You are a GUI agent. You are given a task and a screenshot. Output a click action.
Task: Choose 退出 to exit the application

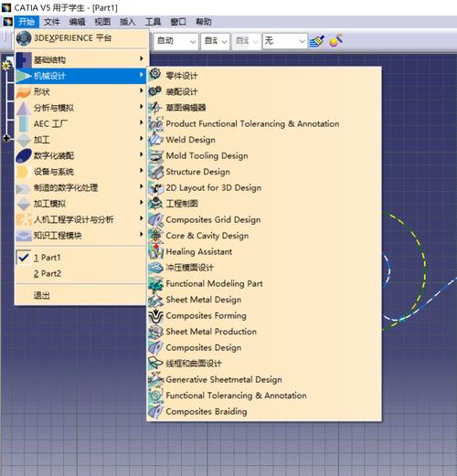point(41,295)
